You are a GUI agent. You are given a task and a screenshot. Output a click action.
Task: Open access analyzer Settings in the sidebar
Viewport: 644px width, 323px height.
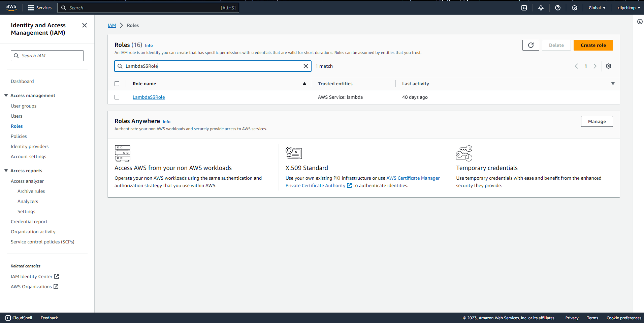26,211
